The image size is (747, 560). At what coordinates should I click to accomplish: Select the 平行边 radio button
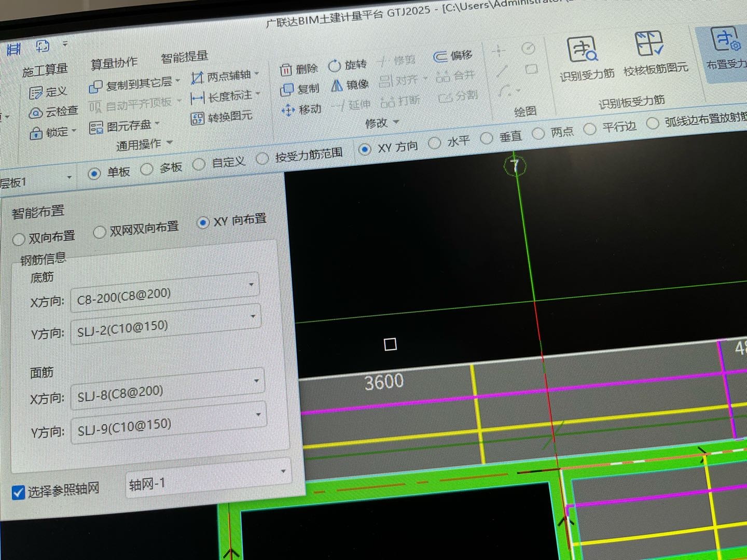coord(590,129)
